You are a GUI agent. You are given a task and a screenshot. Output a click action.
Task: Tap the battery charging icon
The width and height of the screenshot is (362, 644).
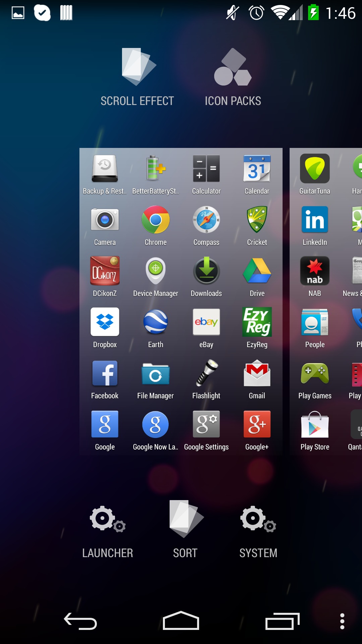pyautogui.click(x=313, y=12)
